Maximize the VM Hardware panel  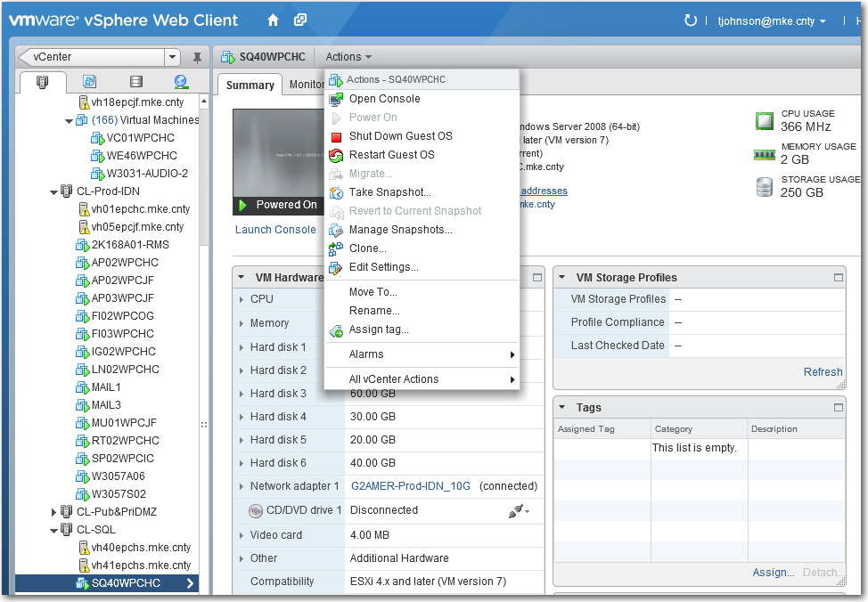point(537,277)
